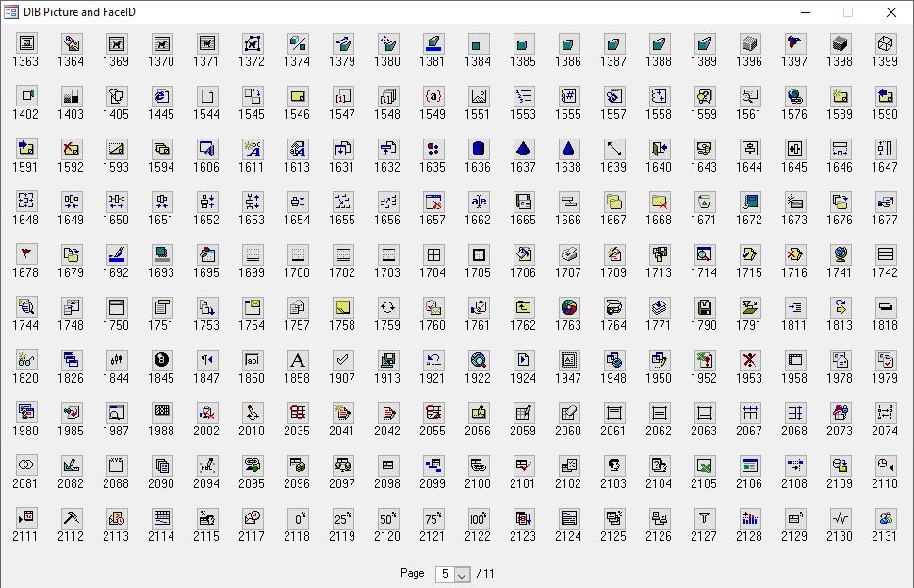Click the candlestick chart icon 1844

click(x=116, y=360)
